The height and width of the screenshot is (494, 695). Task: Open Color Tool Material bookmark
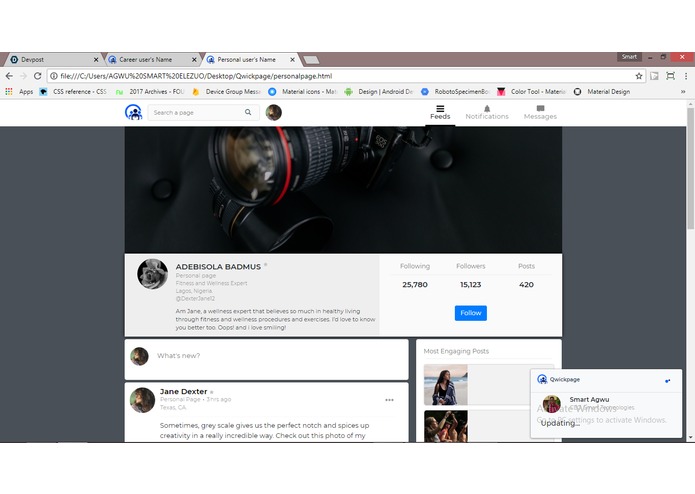click(x=532, y=92)
